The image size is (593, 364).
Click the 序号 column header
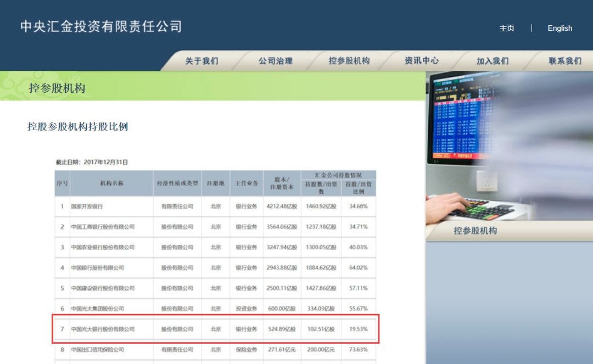(62, 183)
